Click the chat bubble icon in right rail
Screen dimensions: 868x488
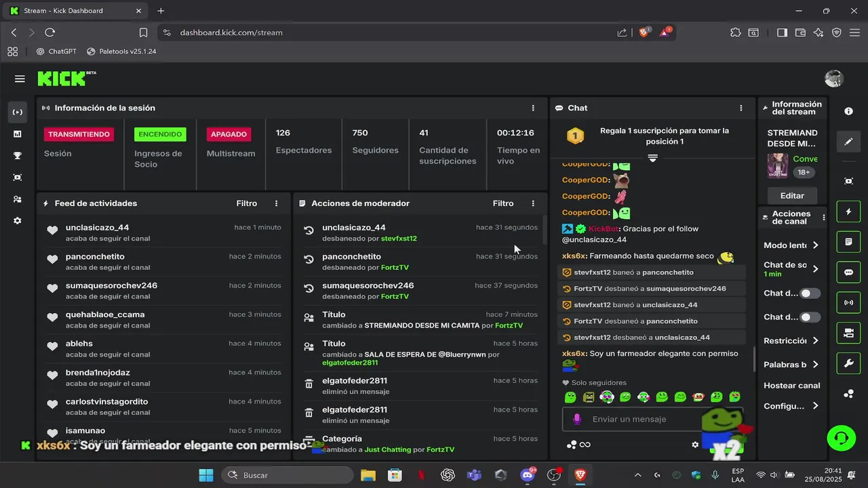pyautogui.click(x=848, y=272)
